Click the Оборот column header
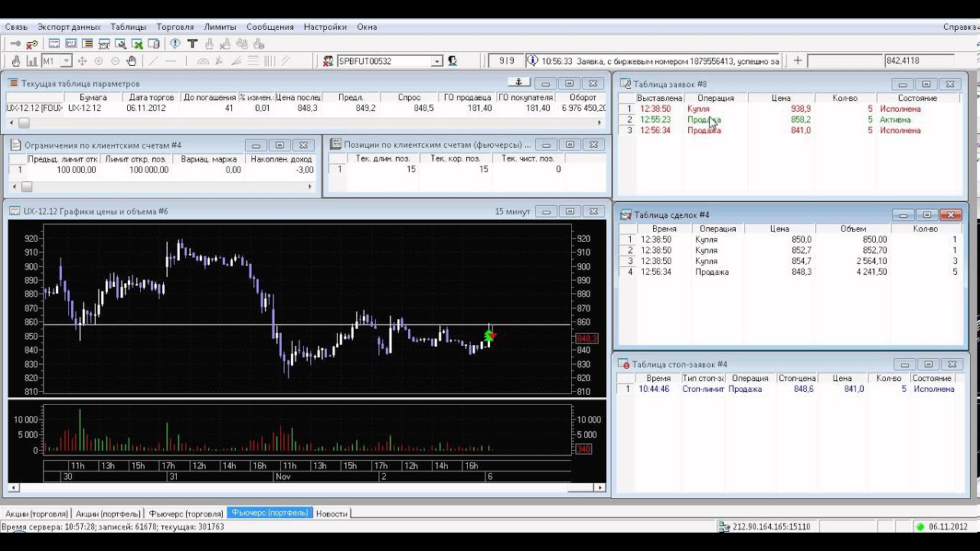 pyautogui.click(x=583, y=98)
